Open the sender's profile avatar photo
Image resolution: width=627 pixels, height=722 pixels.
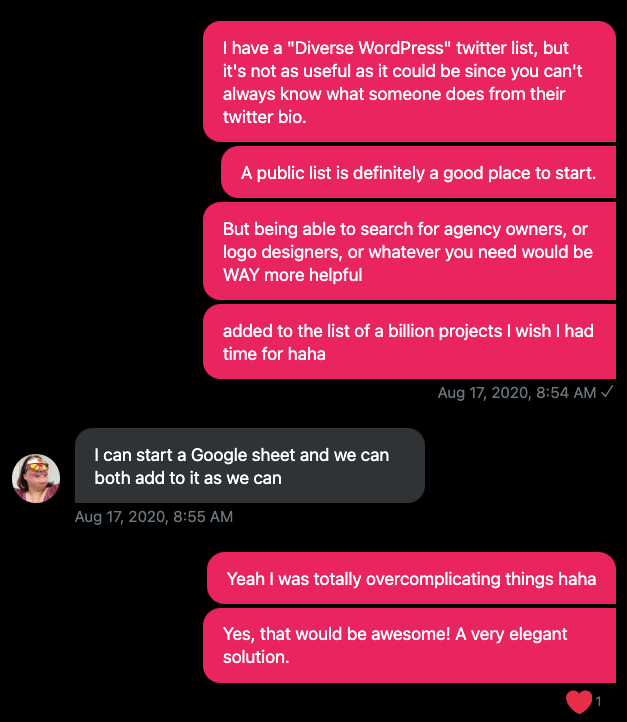click(x=36, y=478)
